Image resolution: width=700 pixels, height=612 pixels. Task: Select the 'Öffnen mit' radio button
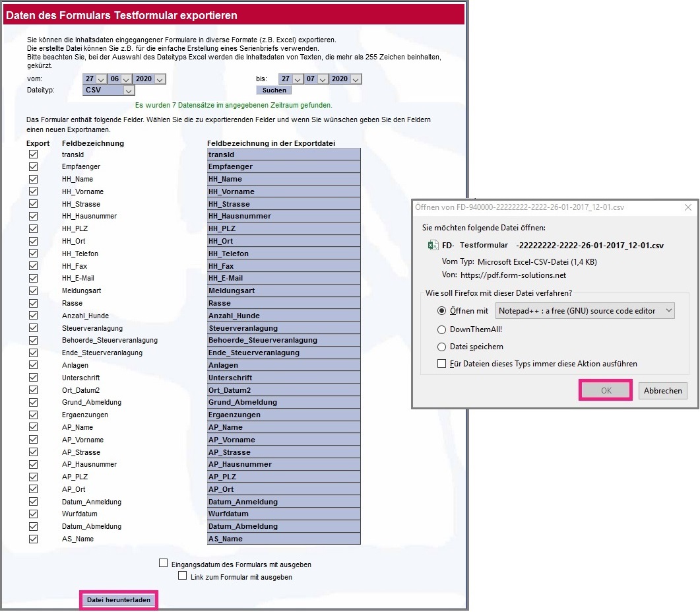coord(441,310)
